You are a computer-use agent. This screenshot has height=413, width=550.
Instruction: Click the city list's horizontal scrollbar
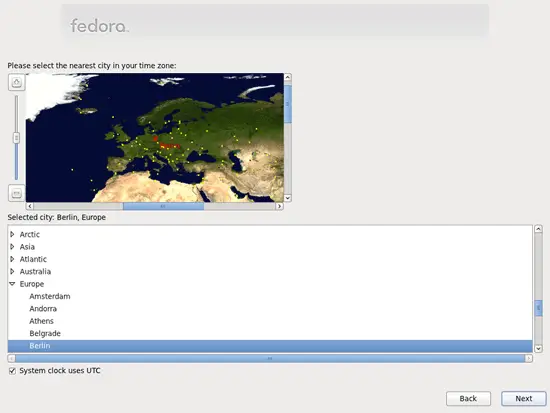click(270, 358)
